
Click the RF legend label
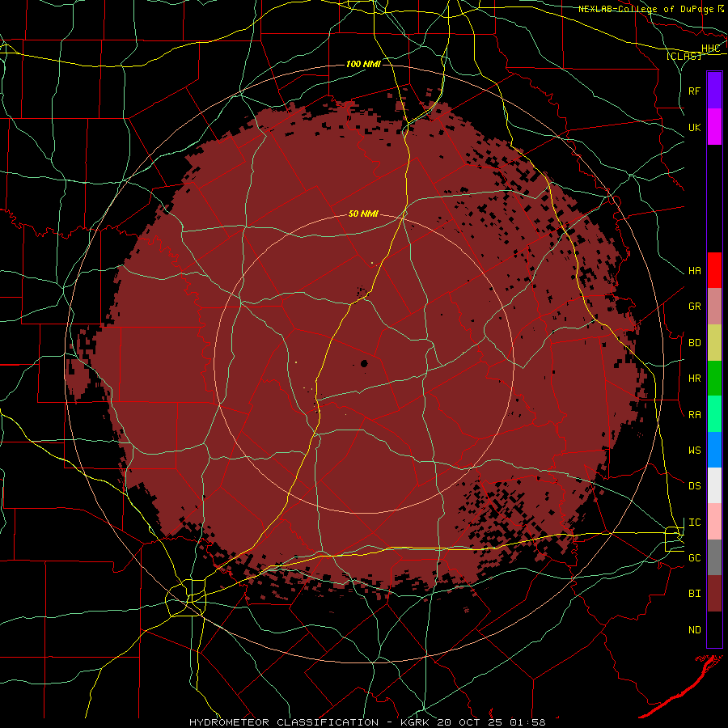(695, 91)
